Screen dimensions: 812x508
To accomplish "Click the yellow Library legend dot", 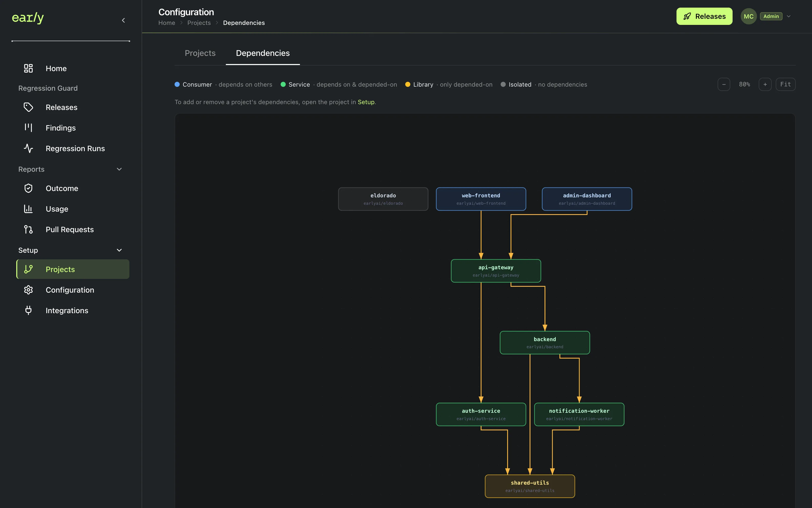I will pyautogui.click(x=408, y=84).
